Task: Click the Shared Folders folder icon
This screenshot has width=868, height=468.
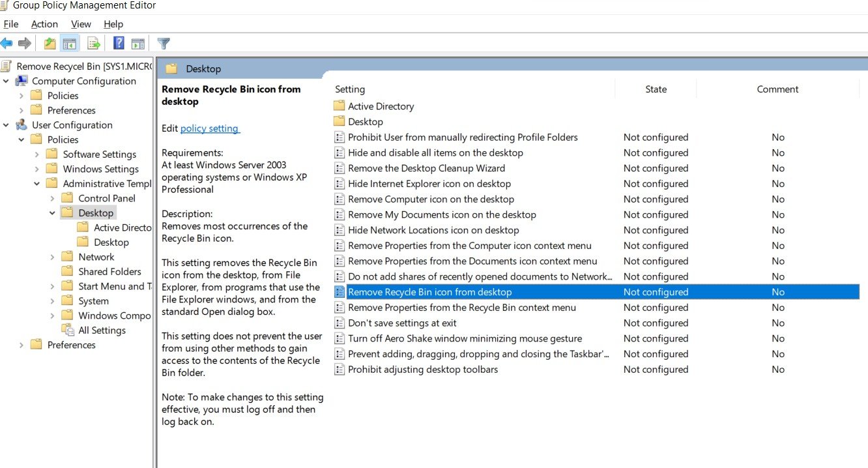Action: click(68, 271)
